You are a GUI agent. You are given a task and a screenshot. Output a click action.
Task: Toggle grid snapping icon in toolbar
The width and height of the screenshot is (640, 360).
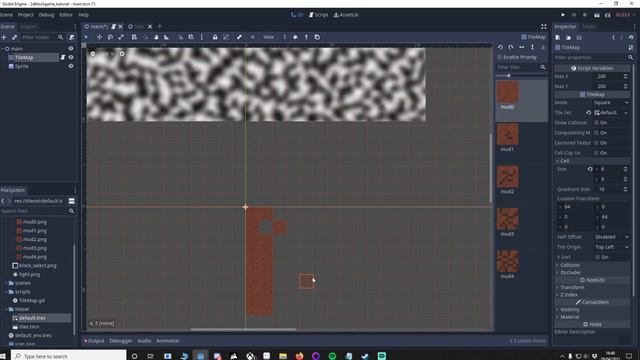click(191, 37)
